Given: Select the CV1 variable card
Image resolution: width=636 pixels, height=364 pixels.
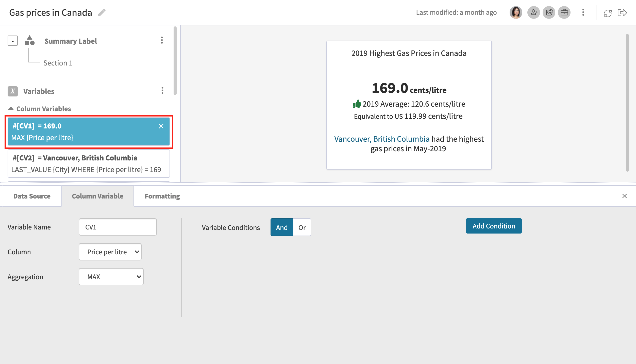Looking at the screenshot, I should [89, 131].
